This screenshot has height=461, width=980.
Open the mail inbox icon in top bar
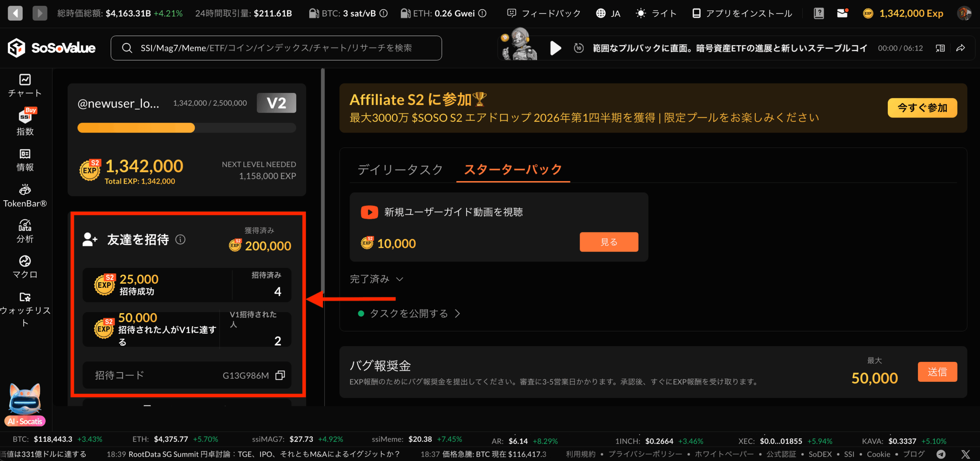pyautogui.click(x=842, y=13)
